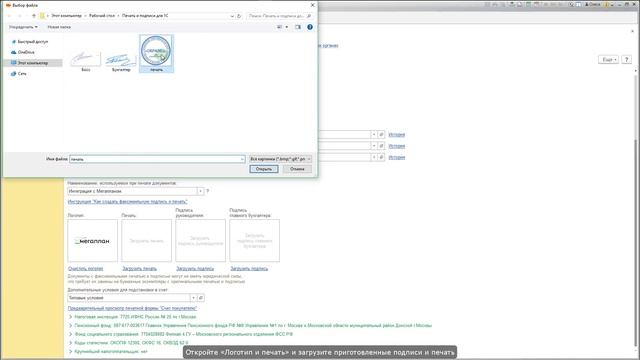Go back in file dialog navigation
The height and width of the screenshot is (360, 640).
click(9, 16)
